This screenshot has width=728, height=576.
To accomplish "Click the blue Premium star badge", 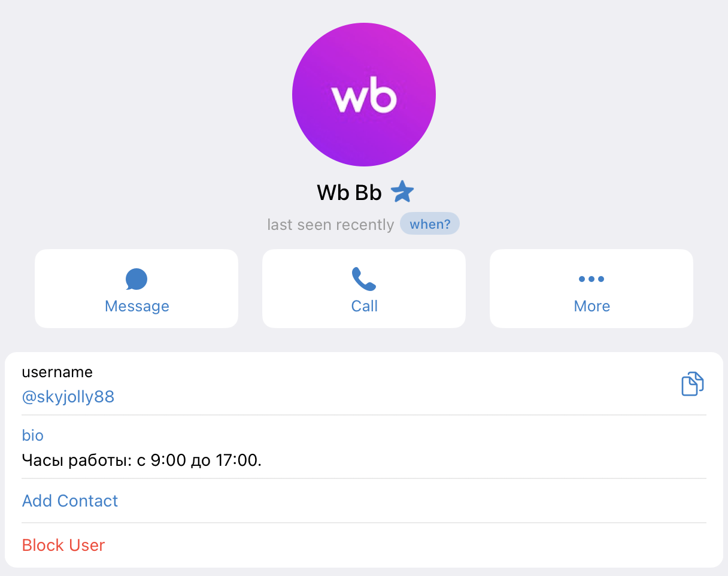I will point(402,192).
